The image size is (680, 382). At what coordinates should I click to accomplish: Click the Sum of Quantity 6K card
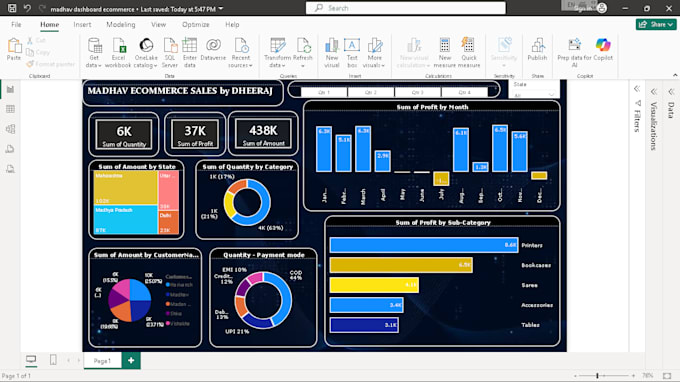click(124, 134)
